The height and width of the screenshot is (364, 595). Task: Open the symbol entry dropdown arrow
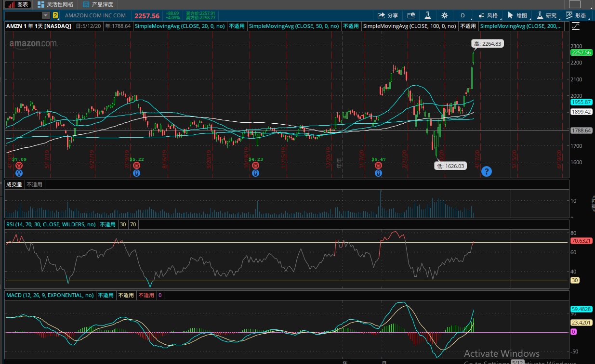click(x=46, y=15)
